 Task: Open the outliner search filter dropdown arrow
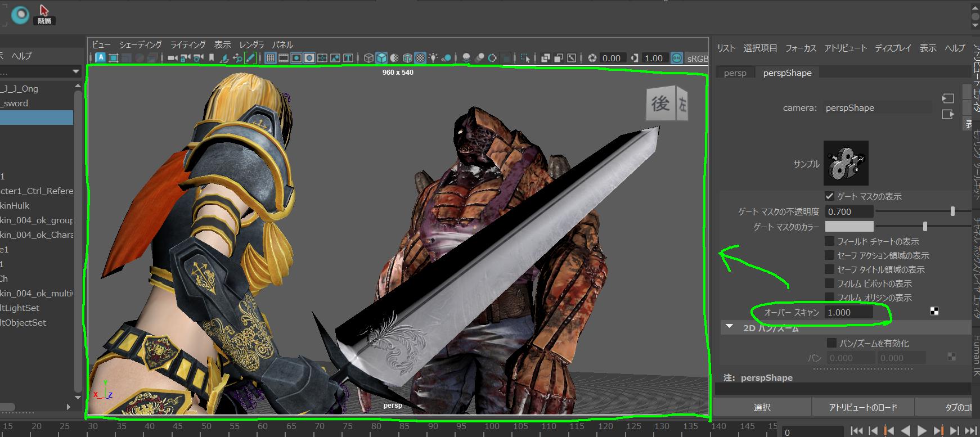[x=76, y=71]
